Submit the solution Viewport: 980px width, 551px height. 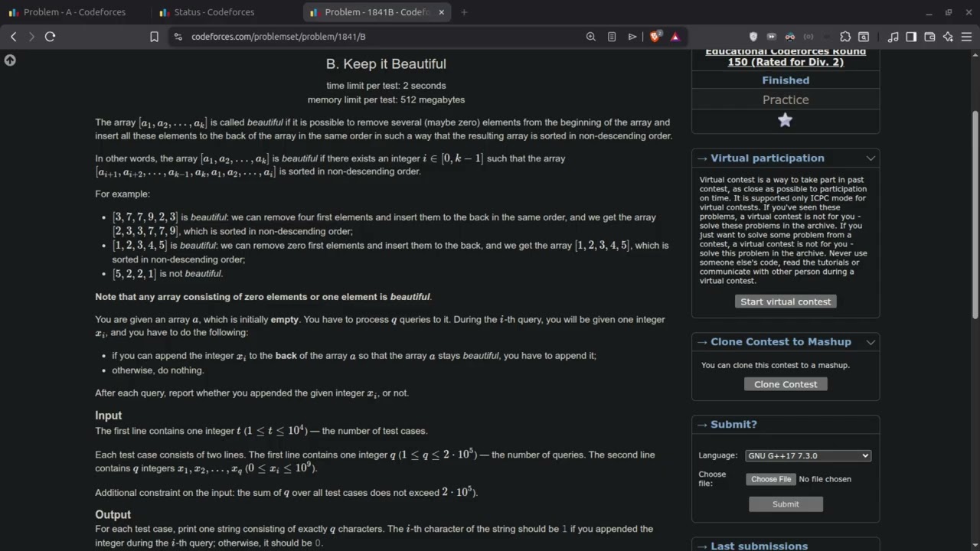[x=786, y=504]
